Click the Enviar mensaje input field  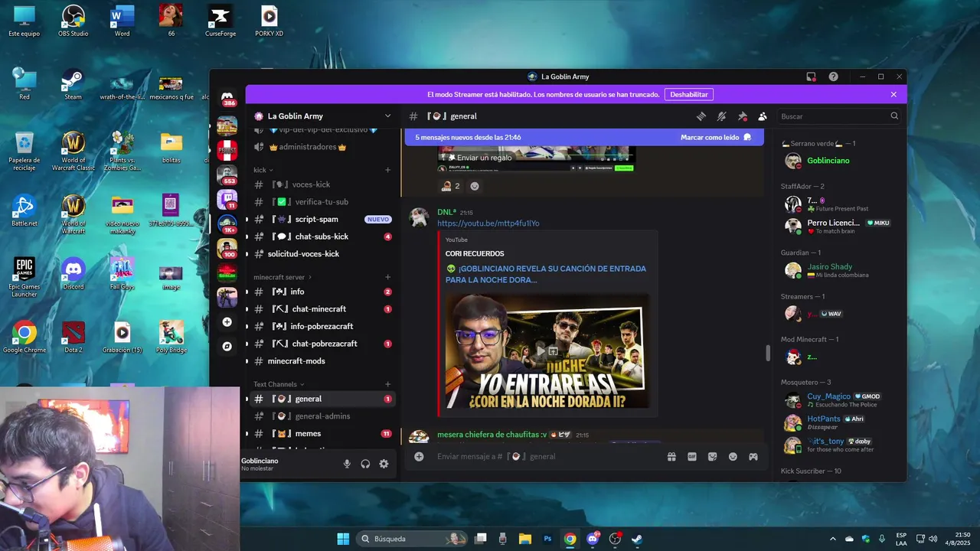click(545, 457)
